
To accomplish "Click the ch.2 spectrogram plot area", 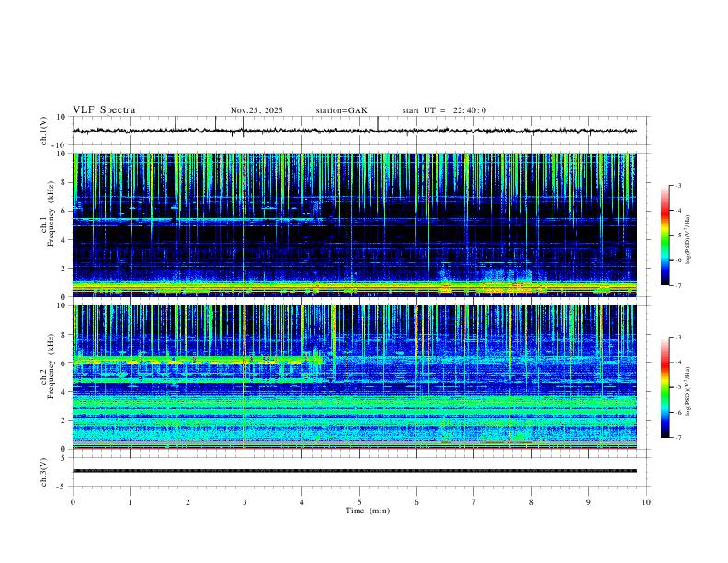I will [358, 386].
